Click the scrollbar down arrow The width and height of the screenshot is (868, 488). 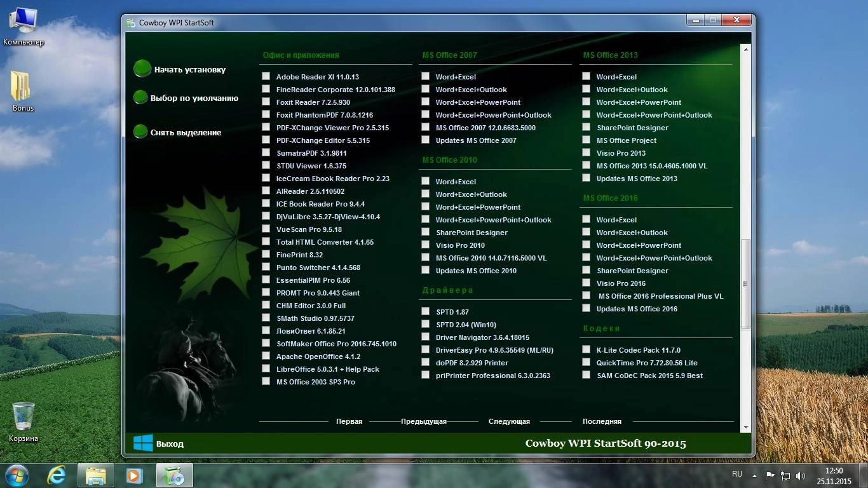(x=746, y=428)
